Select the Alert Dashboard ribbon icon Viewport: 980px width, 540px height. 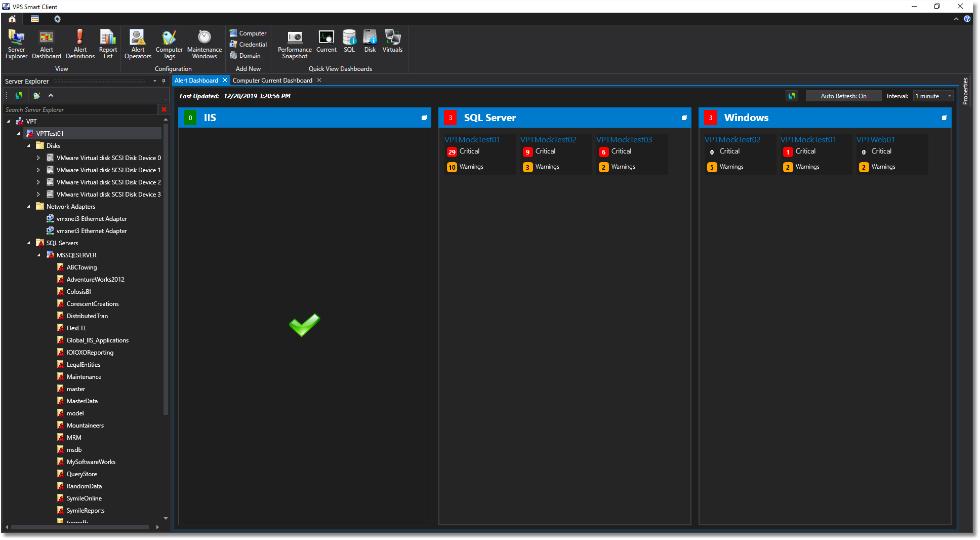tap(46, 43)
